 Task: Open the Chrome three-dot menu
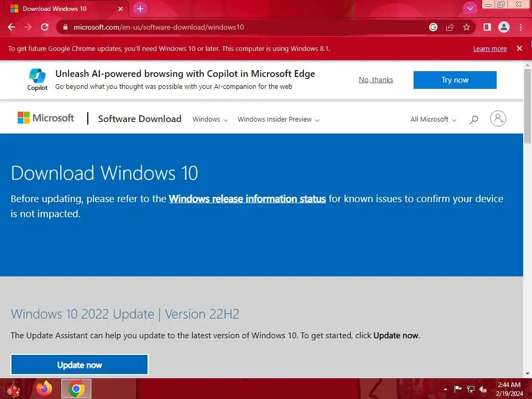(x=521, y=27)
